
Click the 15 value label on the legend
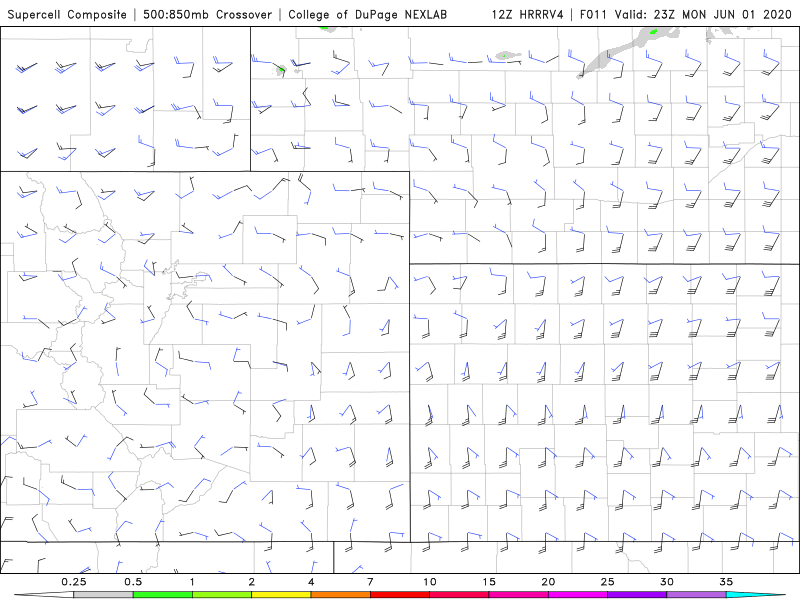tap(489, 582)
